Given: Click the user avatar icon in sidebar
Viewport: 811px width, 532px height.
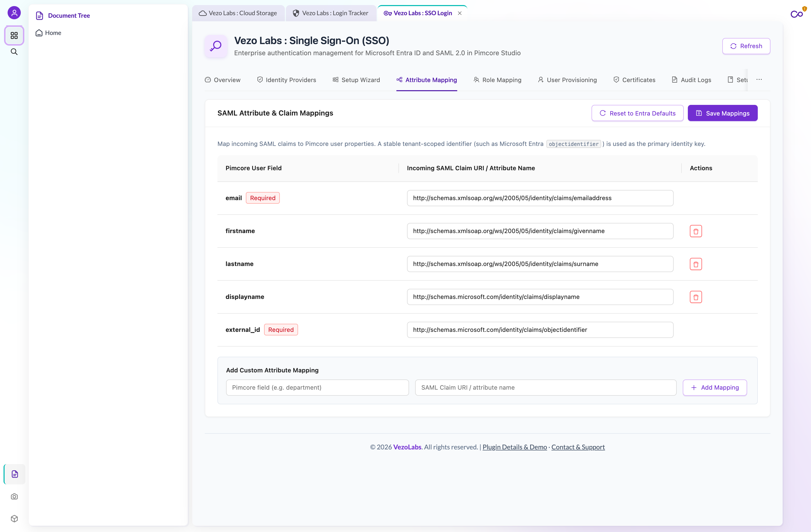Looking at the screenshot, I should pos(14,13).
